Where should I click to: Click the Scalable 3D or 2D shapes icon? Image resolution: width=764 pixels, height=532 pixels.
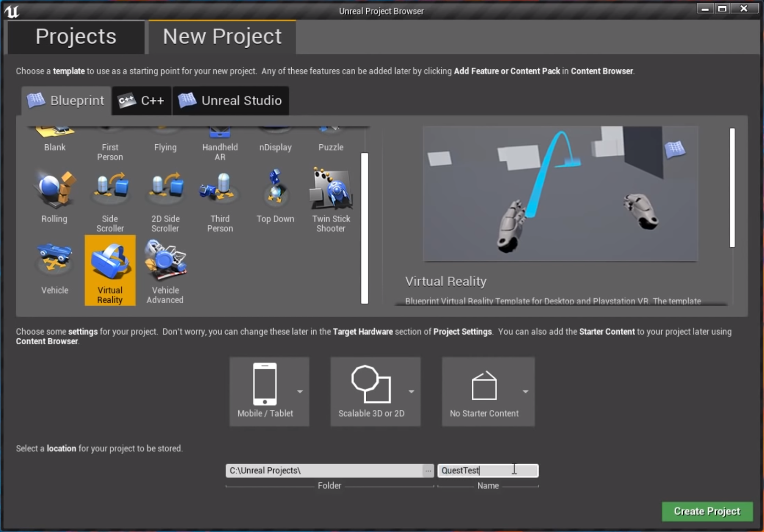pyautogui.click(x=371, y=384)
